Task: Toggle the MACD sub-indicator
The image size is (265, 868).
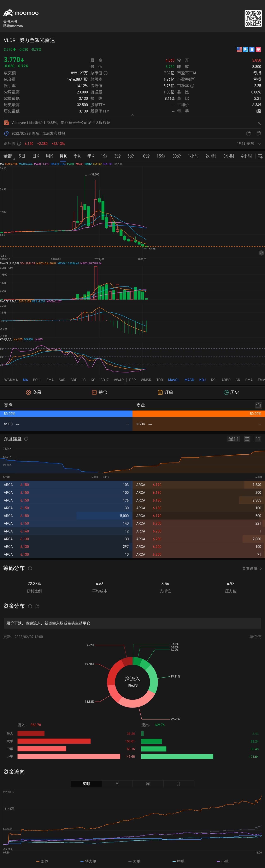Action: pos(189,380)
